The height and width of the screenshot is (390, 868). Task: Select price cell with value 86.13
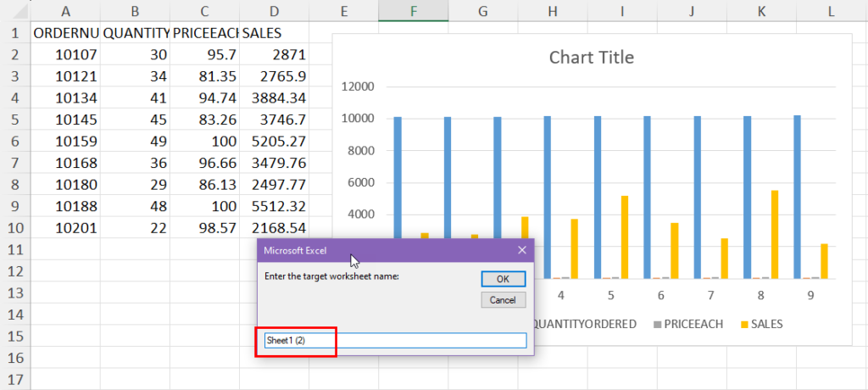coord(205,185)
